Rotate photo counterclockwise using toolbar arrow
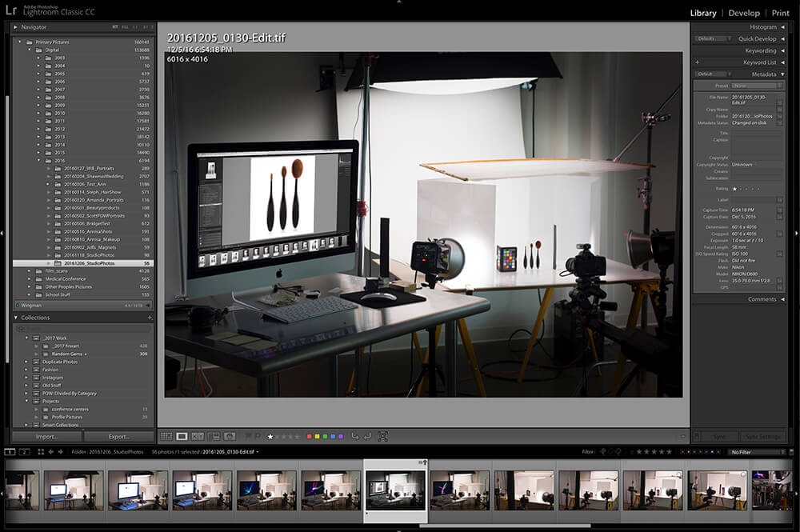 [355, 437]
